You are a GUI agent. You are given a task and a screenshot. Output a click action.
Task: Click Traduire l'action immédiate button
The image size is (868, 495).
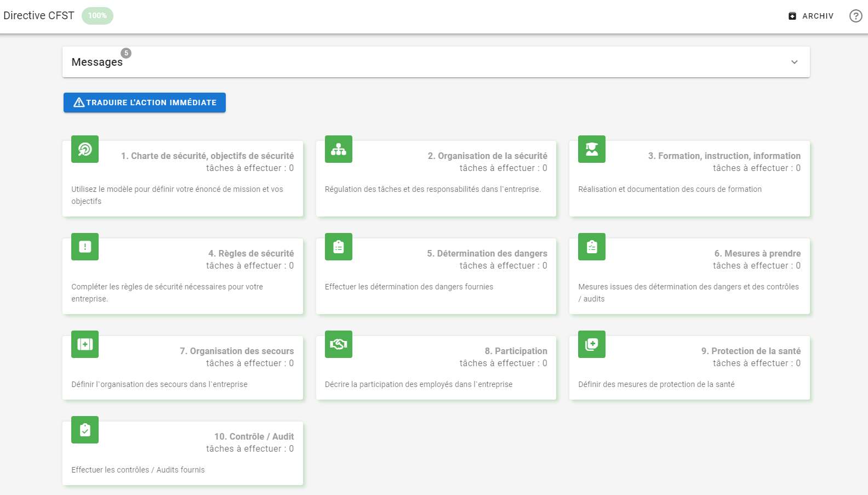[145, 103]
